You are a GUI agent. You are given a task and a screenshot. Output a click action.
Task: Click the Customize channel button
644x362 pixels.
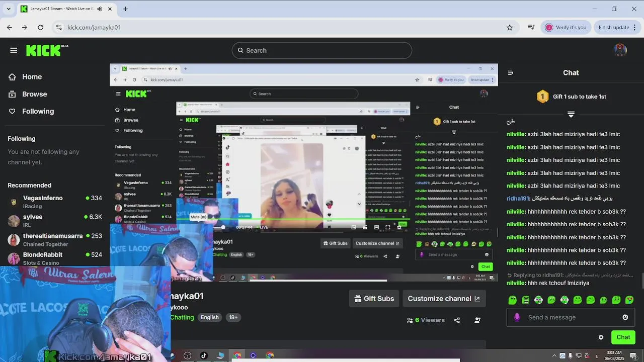[x=444, y=299]
